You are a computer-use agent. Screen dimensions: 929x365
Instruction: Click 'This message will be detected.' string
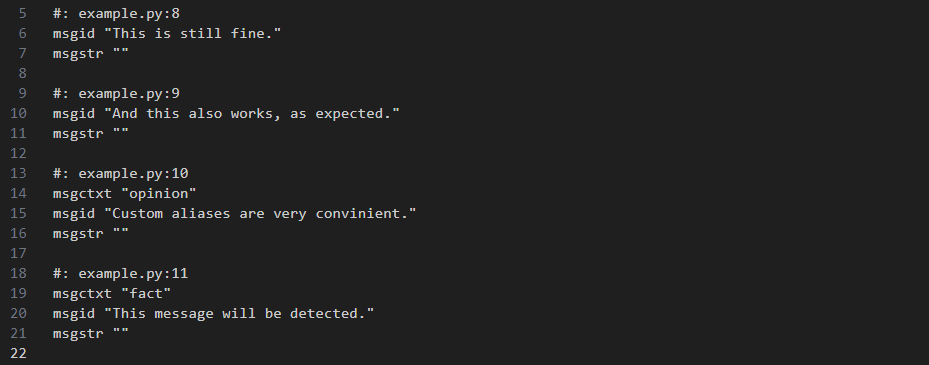pyautogui.click(x=239, y=313)
